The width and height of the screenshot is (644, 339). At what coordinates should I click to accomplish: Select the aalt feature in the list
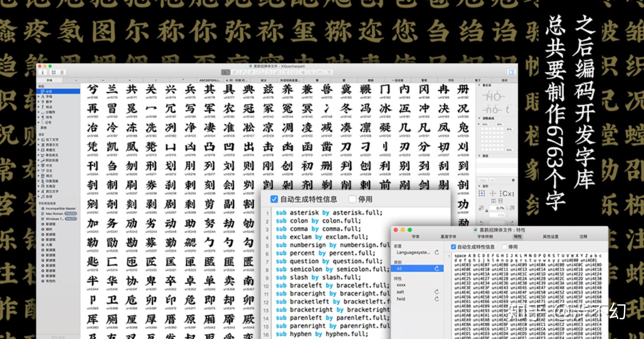pos(400,292)
